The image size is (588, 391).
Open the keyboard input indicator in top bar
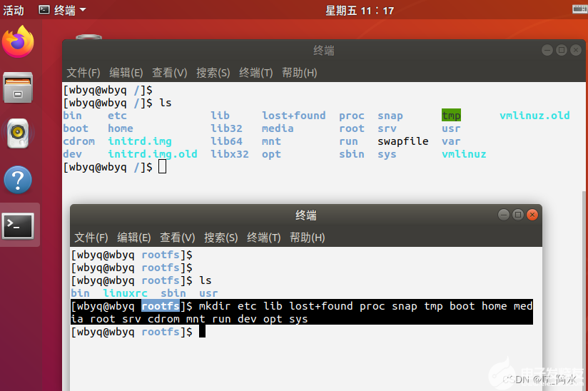pyautogui.click(x=579, y=9)
